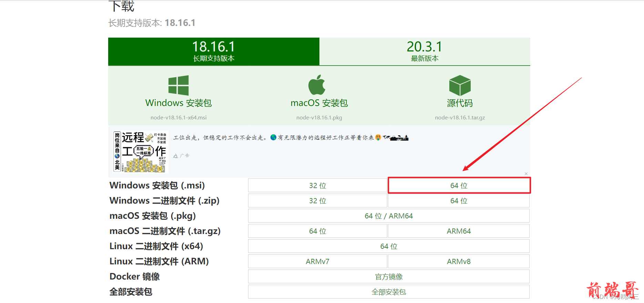Click the 全部安装包 row label
The height and width of the screenshot is (303, 644).
(131, 292)
